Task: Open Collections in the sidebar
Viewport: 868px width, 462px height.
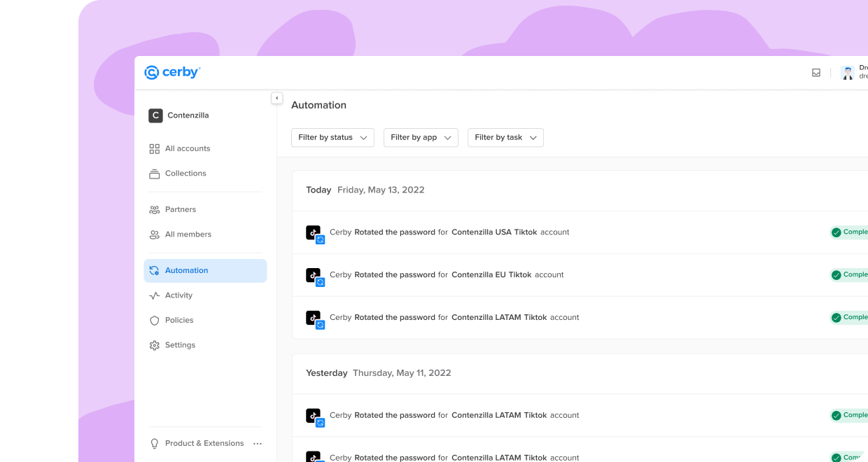Action: point(178,174)
